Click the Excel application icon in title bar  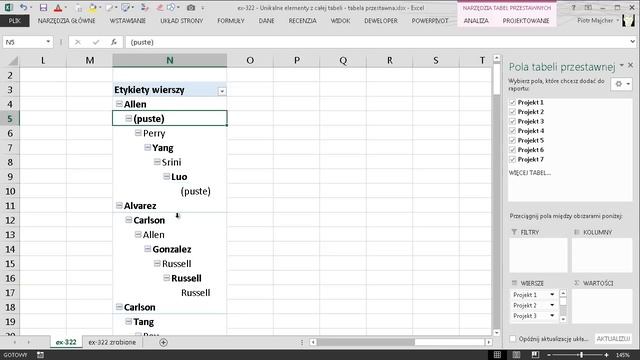[x=8, y=8]
